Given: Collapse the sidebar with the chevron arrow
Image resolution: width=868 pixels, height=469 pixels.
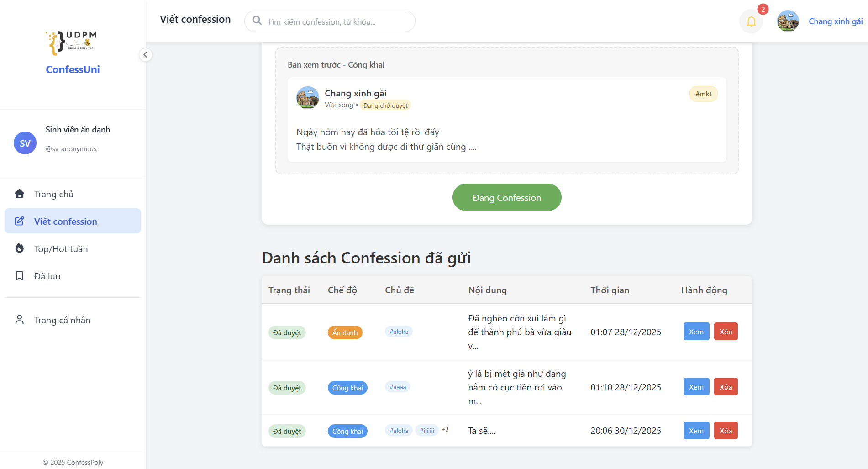Looking at the screenshot, I should pyautogui.click(x=145, y=55).
